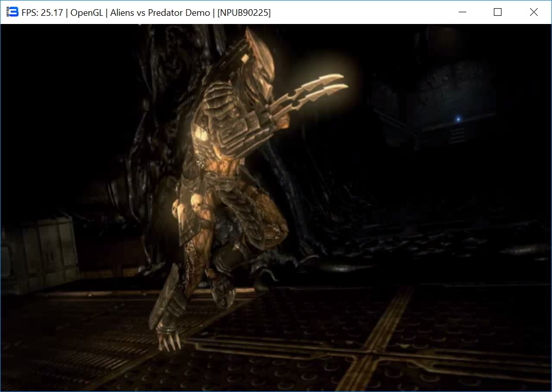Click the FPS counter in the title
The width and height of the screenshot is (552, 392).
43,13
